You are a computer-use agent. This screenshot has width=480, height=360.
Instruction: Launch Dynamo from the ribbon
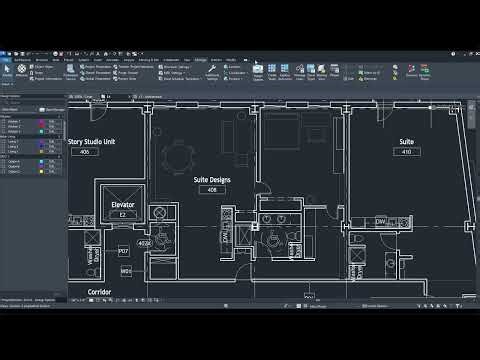[412, 71]
